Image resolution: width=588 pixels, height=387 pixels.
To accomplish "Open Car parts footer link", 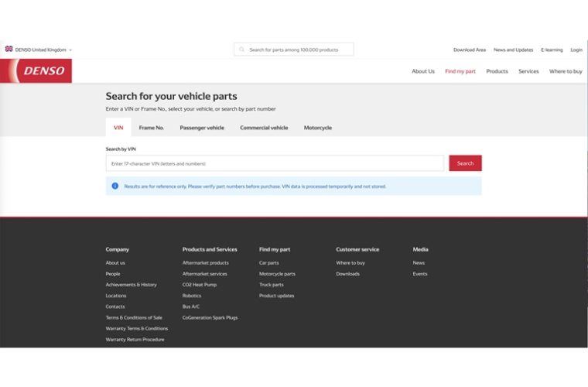I will (x=269, y=263).
